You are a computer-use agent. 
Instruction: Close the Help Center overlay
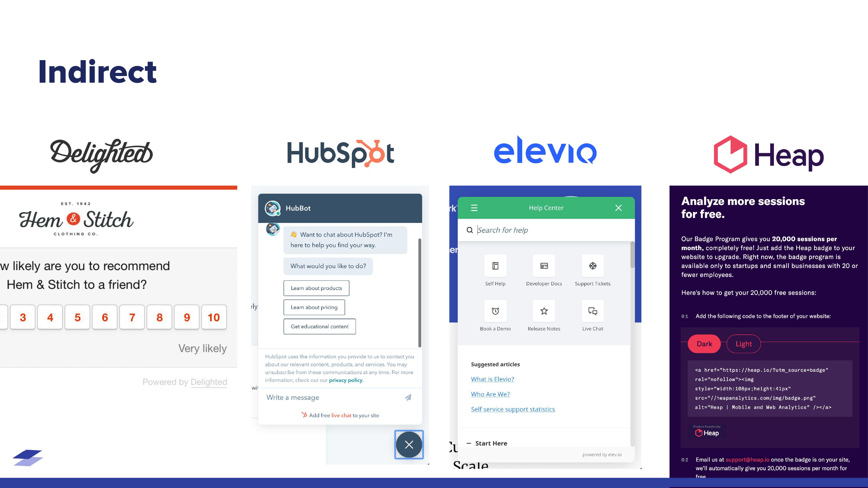[619, 207]
